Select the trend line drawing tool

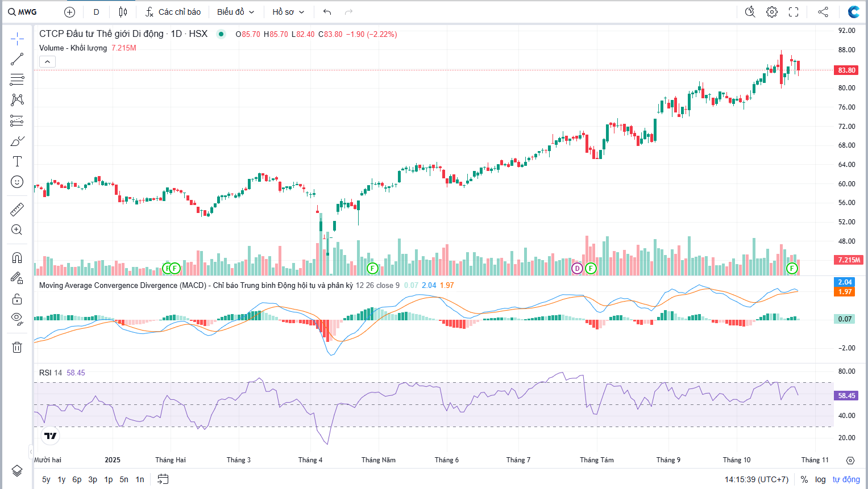click(17, 59)
